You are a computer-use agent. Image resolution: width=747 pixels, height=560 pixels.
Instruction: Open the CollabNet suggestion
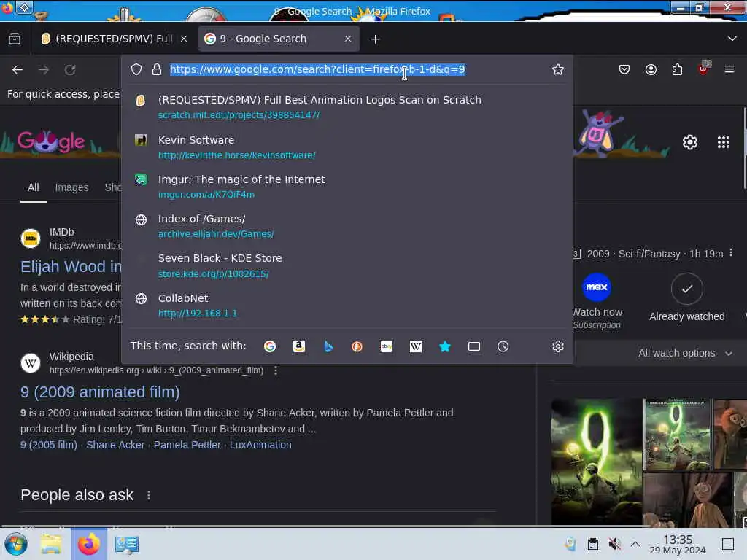[347, 306]
